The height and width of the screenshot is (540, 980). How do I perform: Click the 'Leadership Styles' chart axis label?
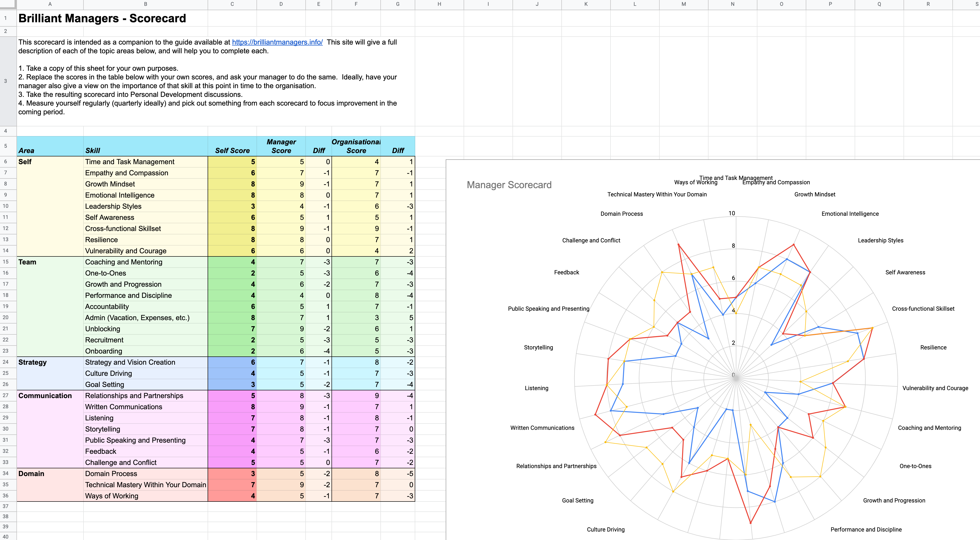coord(880,240)
